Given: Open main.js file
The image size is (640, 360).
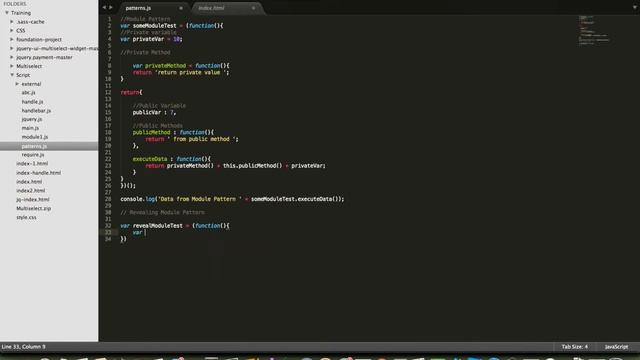Looking at the screenshot, I should (x=30, y=128).
